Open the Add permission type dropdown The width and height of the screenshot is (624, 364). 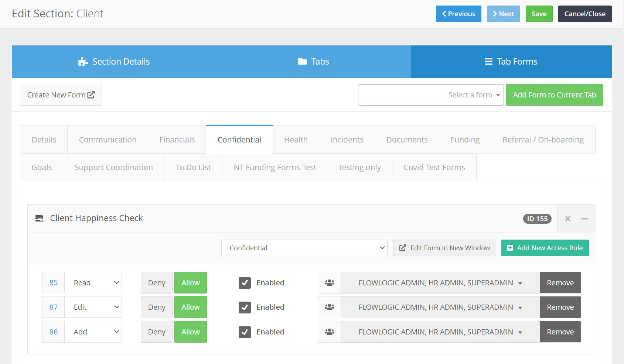pos(93,332)
